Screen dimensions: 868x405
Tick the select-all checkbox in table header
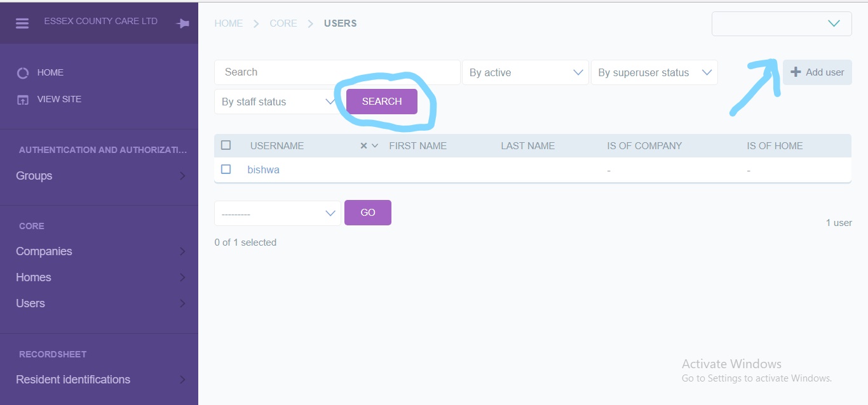pyautogui.click(x=226, y=145)
